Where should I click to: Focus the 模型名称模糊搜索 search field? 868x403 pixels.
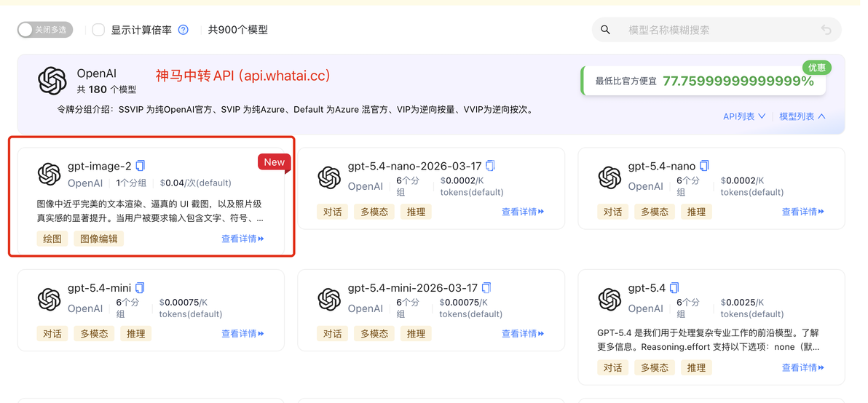tap(717, 30)
